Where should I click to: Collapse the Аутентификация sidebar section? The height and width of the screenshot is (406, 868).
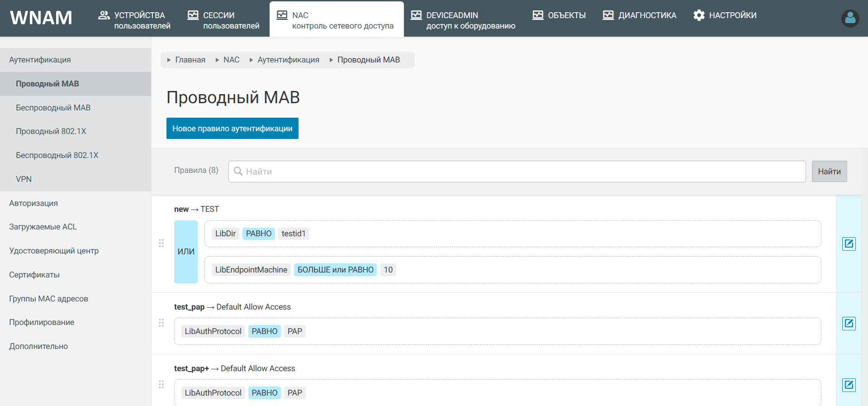click(x=40, y=60)
